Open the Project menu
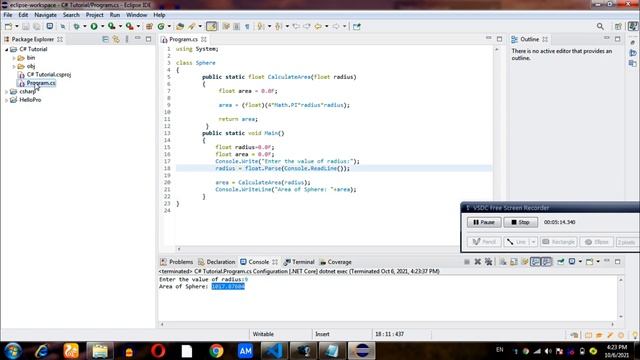The width and height of the screenshot is (640, 360). pos(94,15)
